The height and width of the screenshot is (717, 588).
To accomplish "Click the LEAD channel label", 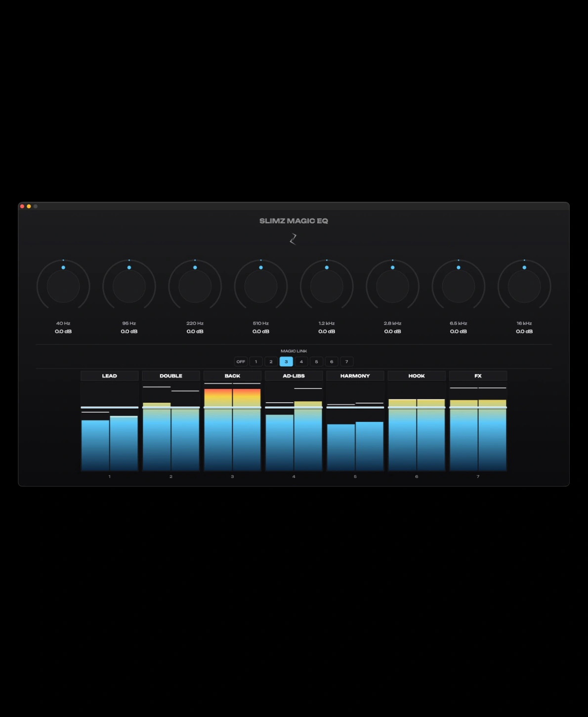I will [110, 376].
